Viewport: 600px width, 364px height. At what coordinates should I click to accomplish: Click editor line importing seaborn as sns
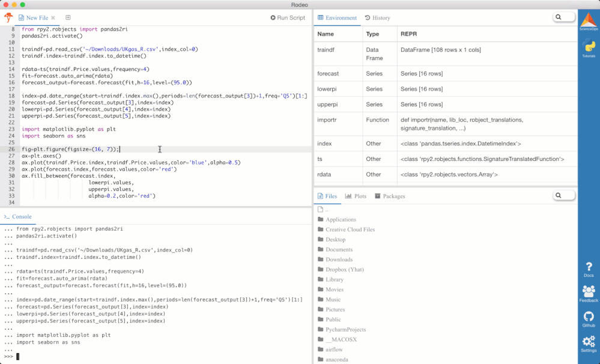click(x=53, y=136)
